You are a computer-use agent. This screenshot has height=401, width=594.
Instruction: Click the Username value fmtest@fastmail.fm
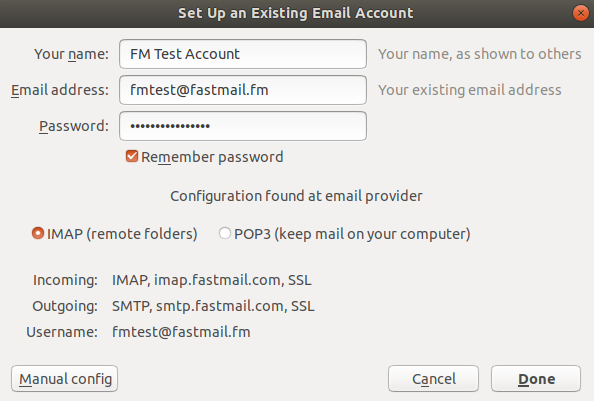click(x=181, y=332)
